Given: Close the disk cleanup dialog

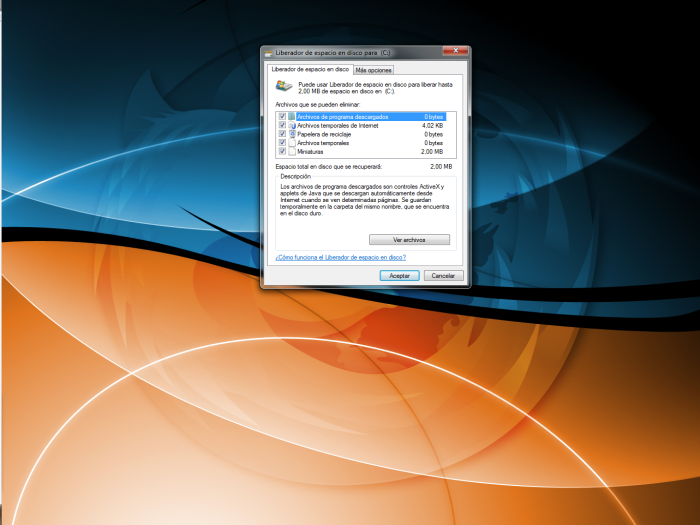Looking at the screenshot, I should pos(455,50).
